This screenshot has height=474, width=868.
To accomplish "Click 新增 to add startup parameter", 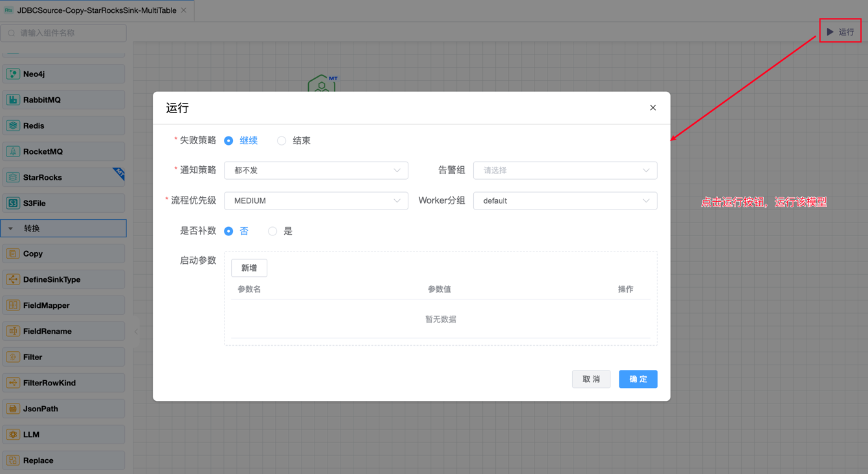I will [x=249, y=268].
